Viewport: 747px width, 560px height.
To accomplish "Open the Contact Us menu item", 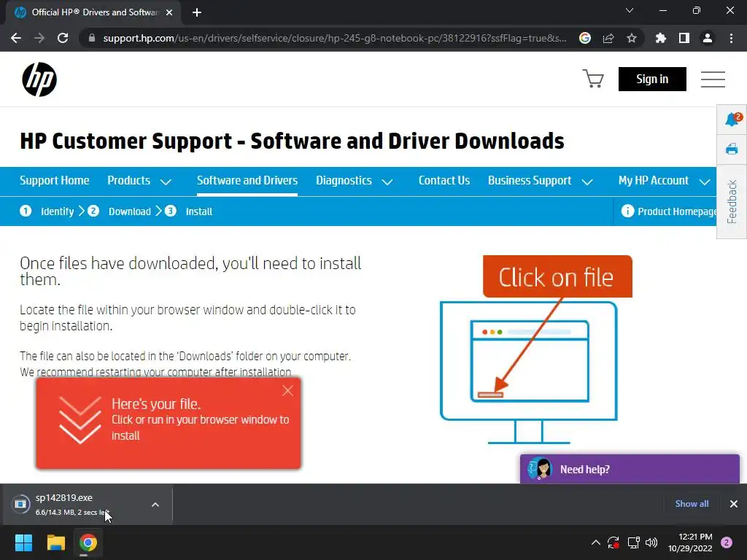I will [444, 181].
